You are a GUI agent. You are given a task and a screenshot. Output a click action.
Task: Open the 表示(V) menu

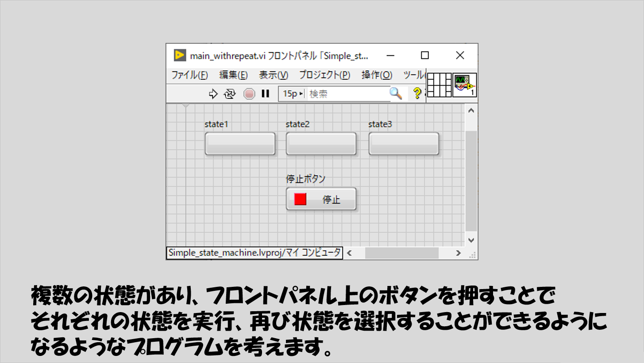[273, 75]
